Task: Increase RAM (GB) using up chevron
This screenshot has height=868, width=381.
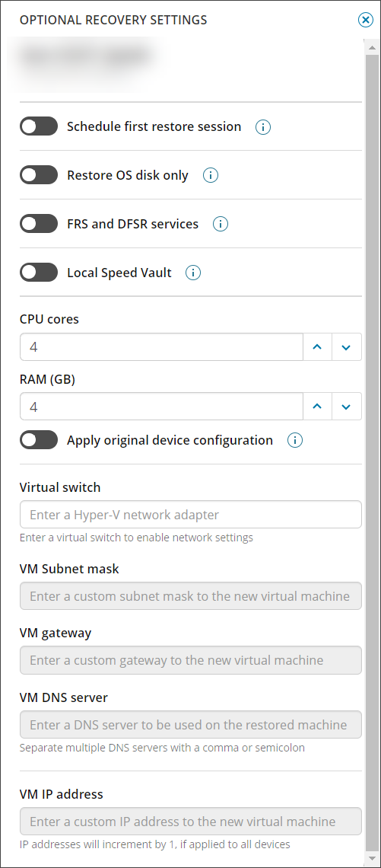Action: [x=317, y=407]
